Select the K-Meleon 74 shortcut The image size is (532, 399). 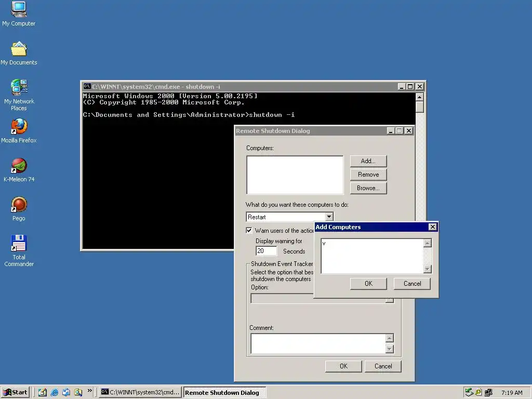(x=19, y=170)
